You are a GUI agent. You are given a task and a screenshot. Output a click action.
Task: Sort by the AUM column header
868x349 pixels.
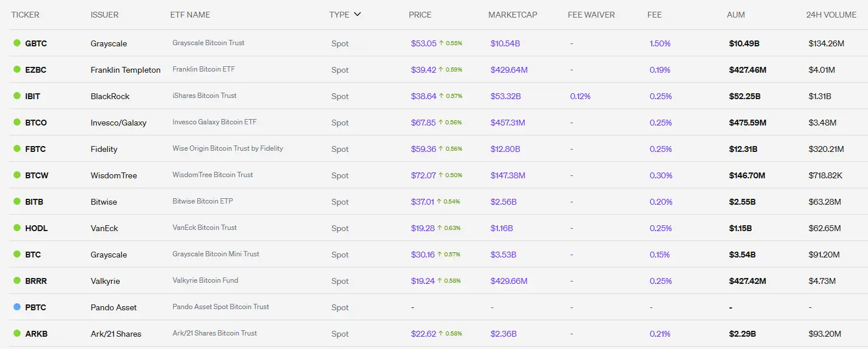(735, 15)
